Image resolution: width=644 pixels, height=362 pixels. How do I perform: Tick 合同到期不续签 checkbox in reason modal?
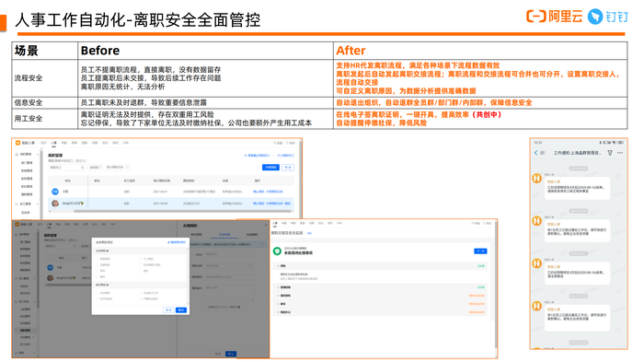pyautogui.click(x=141, y=265)
